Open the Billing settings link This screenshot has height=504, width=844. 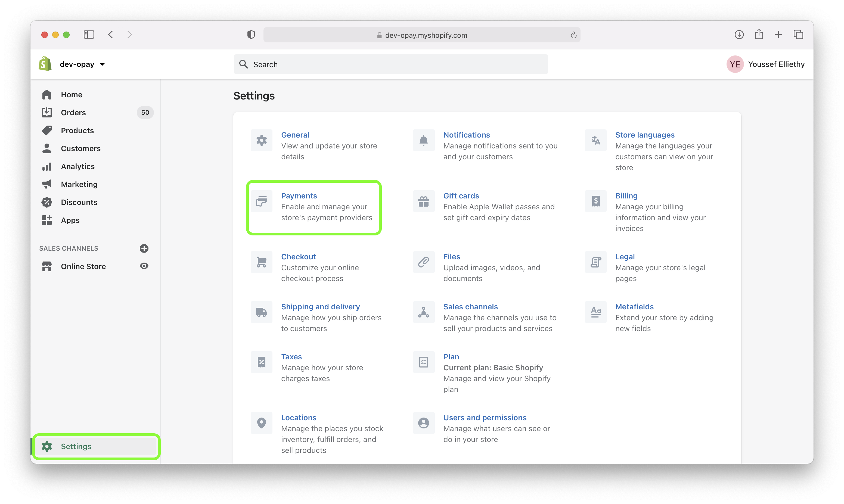click(x=626, y=195)
